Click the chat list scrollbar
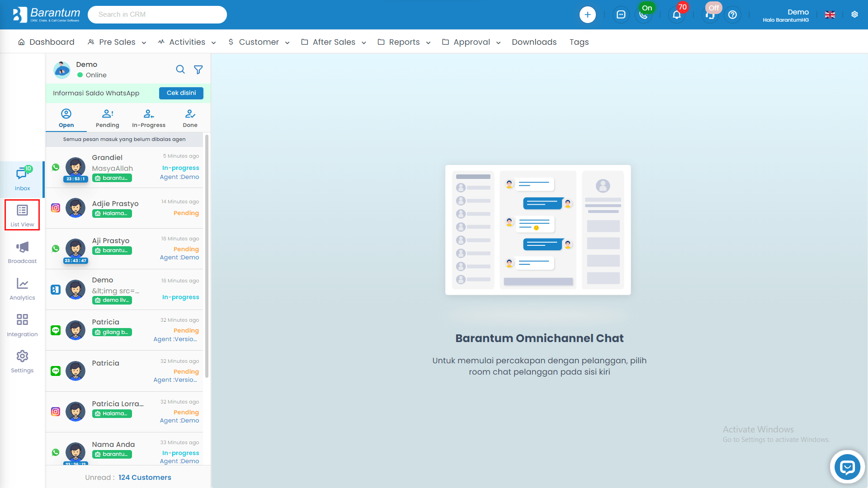The height and width of the screenshot is (488, 868). coord(207,255)
